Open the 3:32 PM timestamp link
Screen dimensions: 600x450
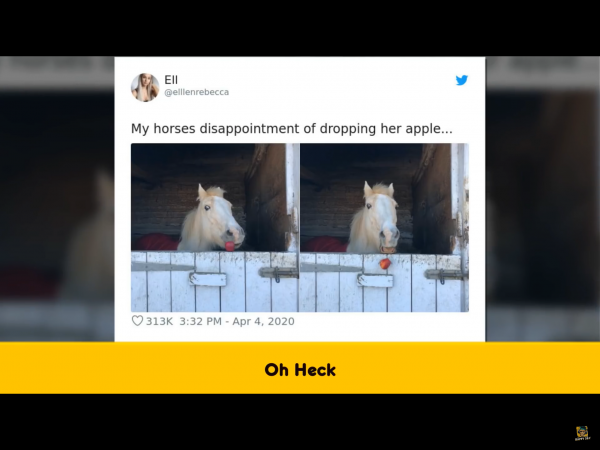[201, 321]
